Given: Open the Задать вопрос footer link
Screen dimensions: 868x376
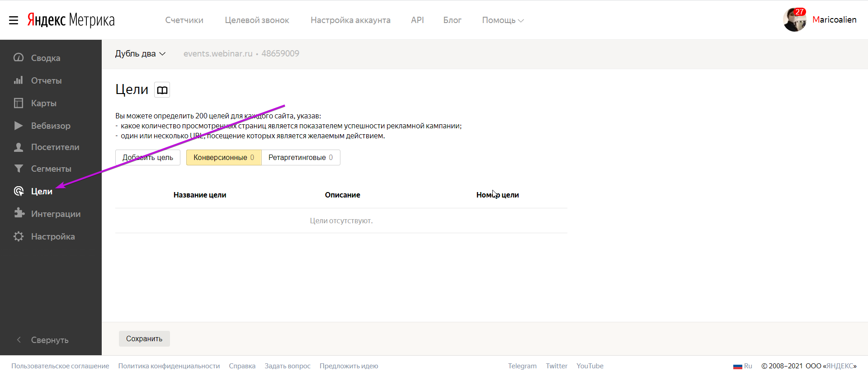Looking at the screenshot, I should 288,366.
